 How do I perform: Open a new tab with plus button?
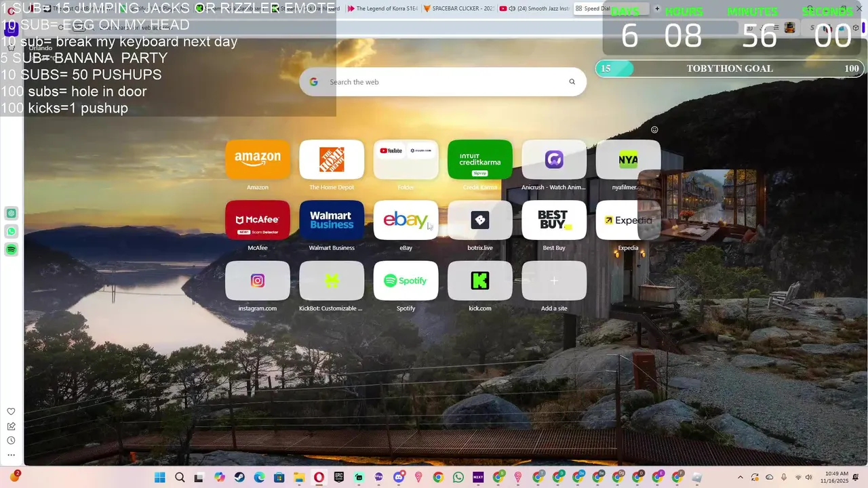656,9
